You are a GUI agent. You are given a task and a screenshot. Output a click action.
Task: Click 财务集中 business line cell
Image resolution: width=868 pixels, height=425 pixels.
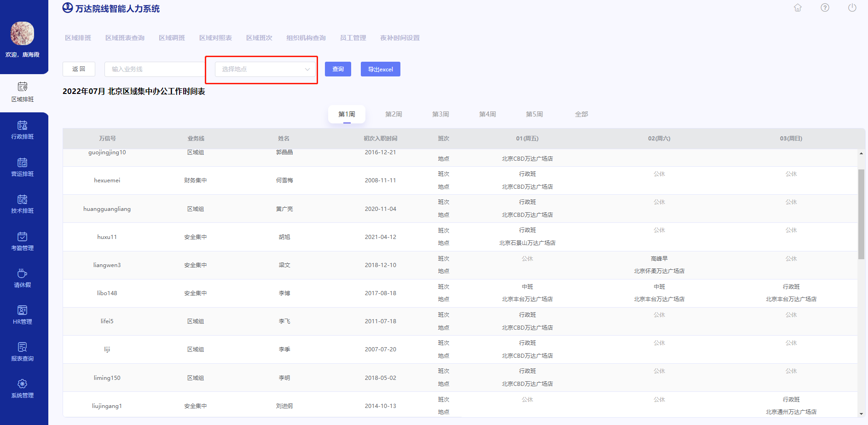point(196,180)
